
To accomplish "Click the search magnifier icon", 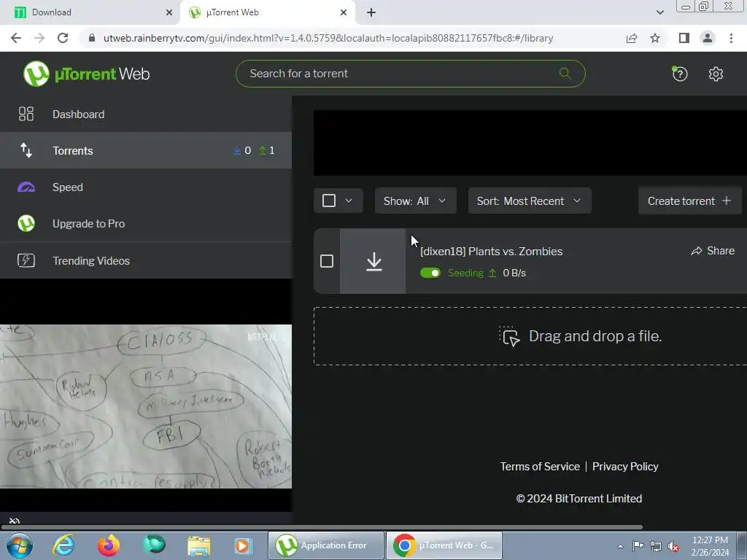I will coord(565,74).
